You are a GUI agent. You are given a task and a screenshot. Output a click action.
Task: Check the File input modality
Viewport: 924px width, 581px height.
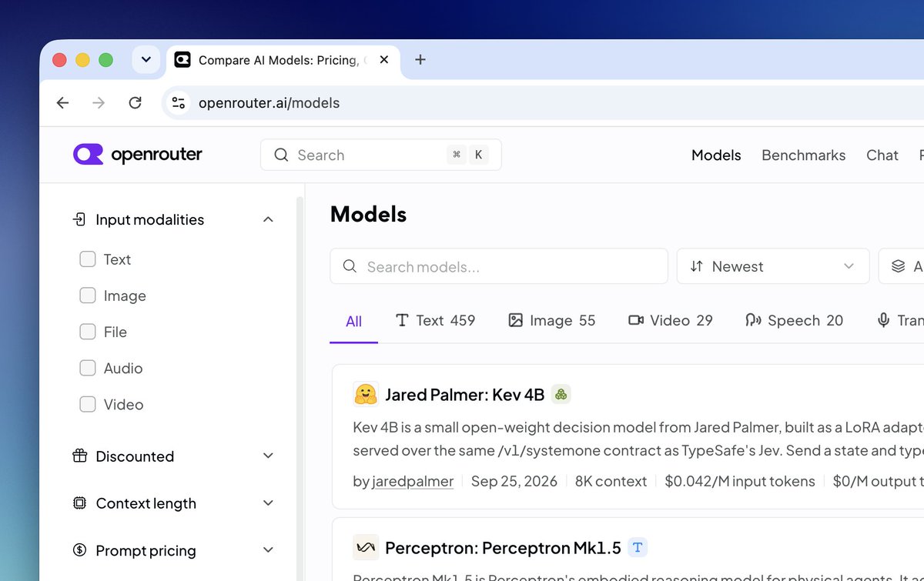coord(88,332)
